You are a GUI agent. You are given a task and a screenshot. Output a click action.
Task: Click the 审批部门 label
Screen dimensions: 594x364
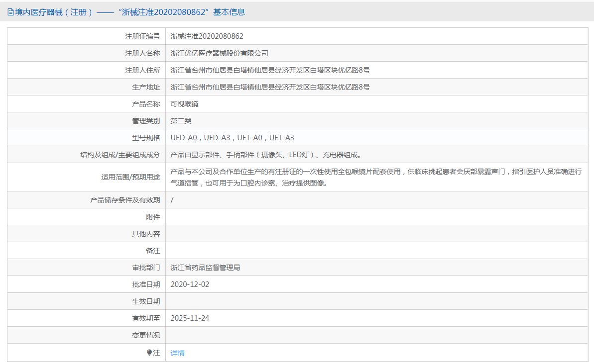(x=146, y=268)
